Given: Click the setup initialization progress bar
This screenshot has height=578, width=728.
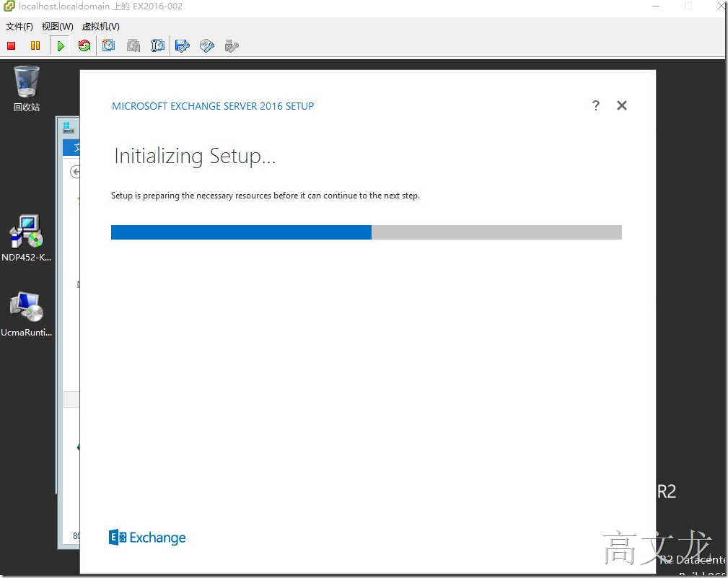Looking at the screenshot, I should pyautogui.click(x=367, y=232).
